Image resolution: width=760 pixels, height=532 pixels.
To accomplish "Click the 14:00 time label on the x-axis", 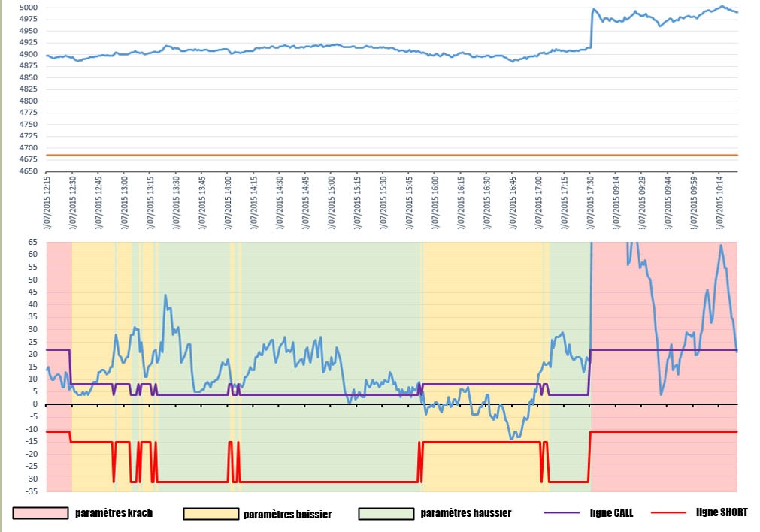I will click(229, 203).
